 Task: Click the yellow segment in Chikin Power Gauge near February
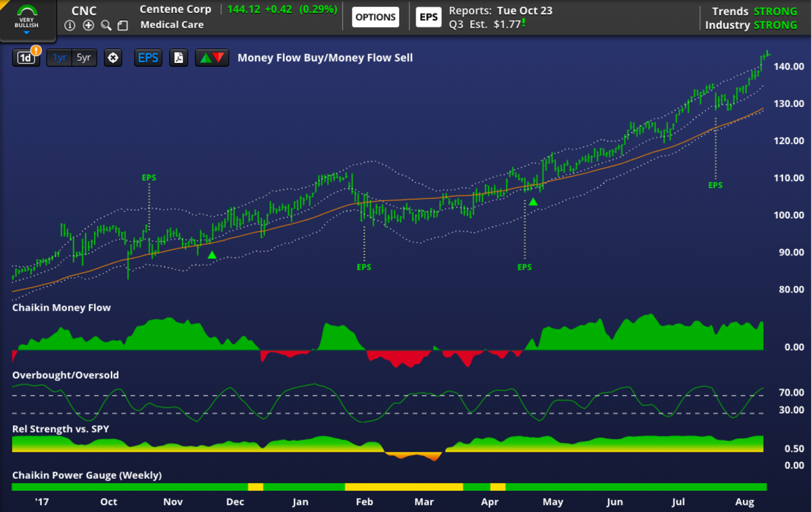pos(403,487)
